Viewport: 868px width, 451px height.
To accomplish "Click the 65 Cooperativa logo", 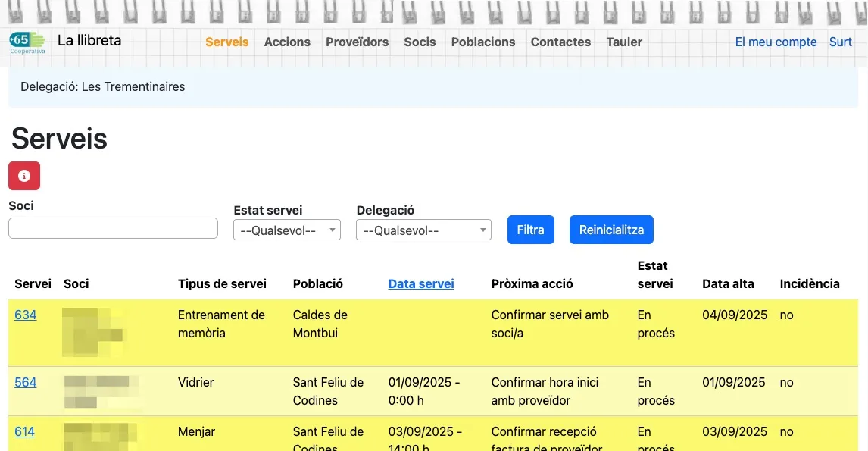I will coord(27,42).
